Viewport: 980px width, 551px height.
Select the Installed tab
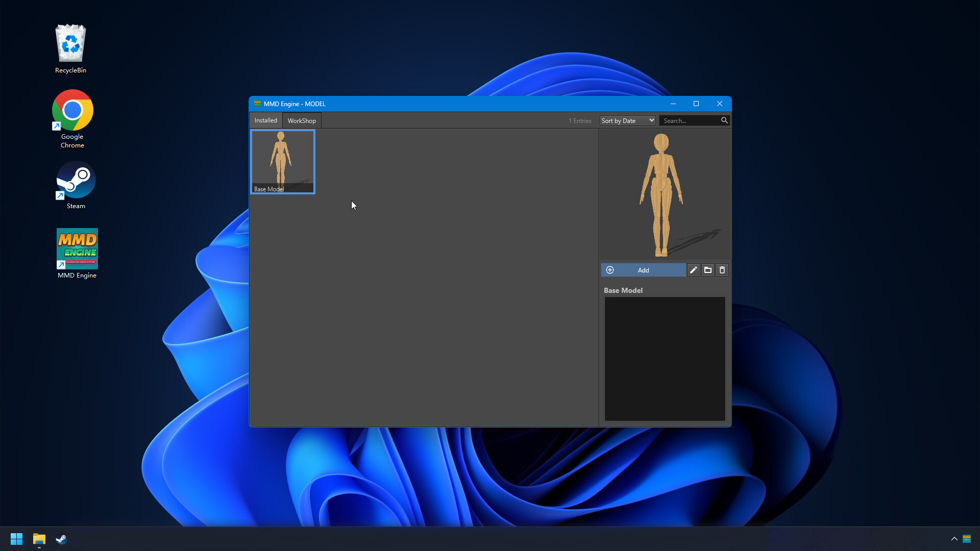(x=265, y=120)
